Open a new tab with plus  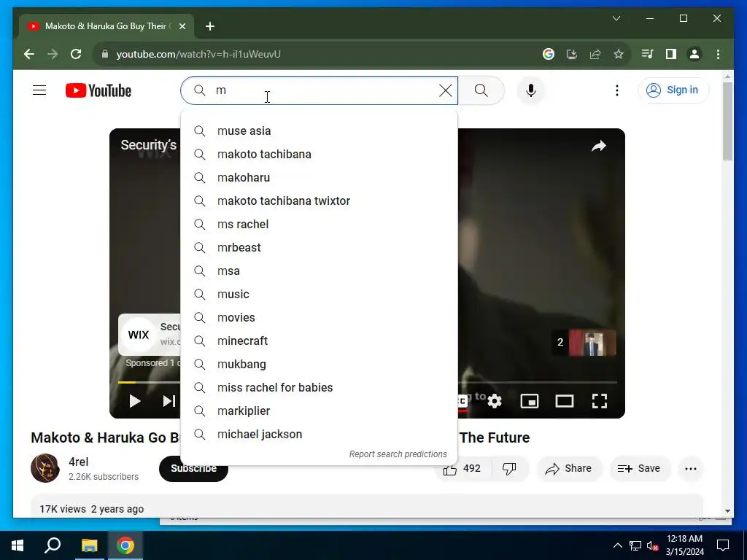click(210, 26)
